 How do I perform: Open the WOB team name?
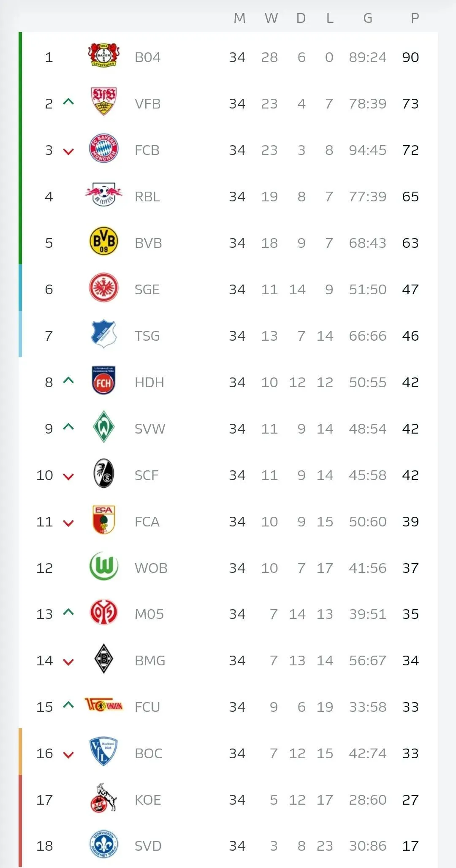(151, 568)
